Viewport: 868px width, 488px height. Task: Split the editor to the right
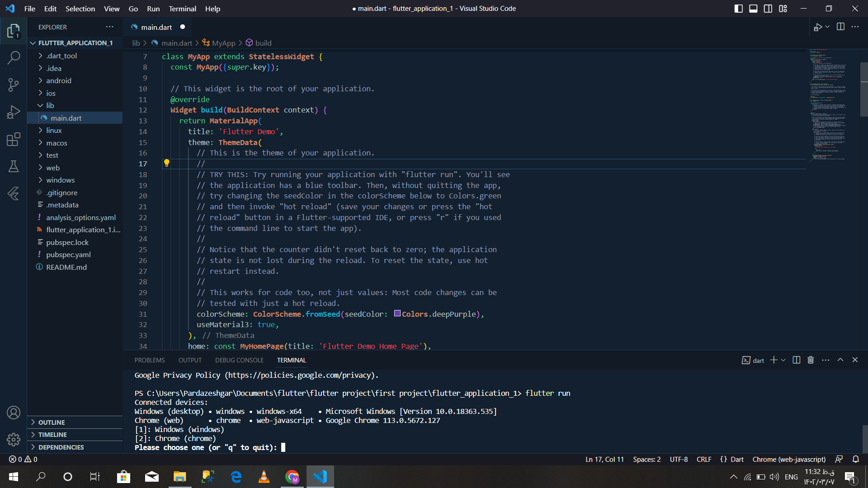[x=840, y=27]
